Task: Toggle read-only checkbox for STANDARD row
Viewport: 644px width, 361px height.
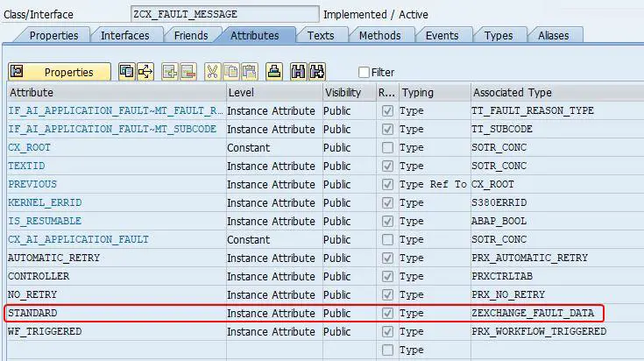Action: pyautogui.click(x=387, y=313)
